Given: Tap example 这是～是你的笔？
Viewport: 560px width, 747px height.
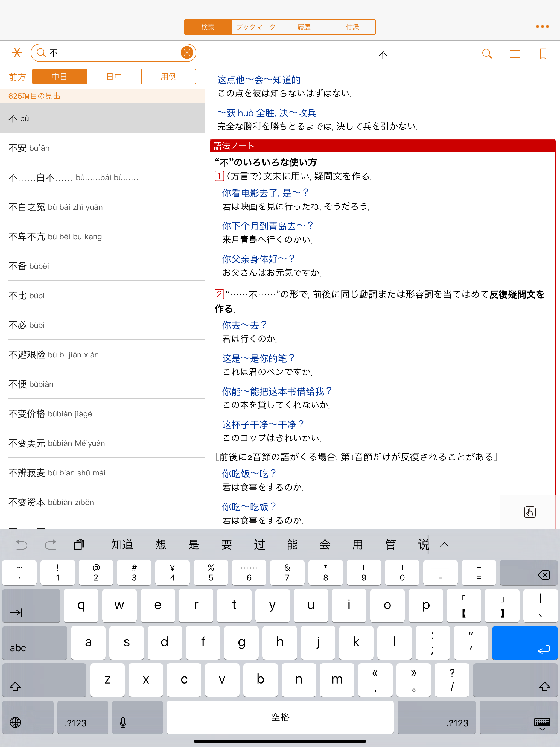Looking at the screenshot, I should point(258,358).
